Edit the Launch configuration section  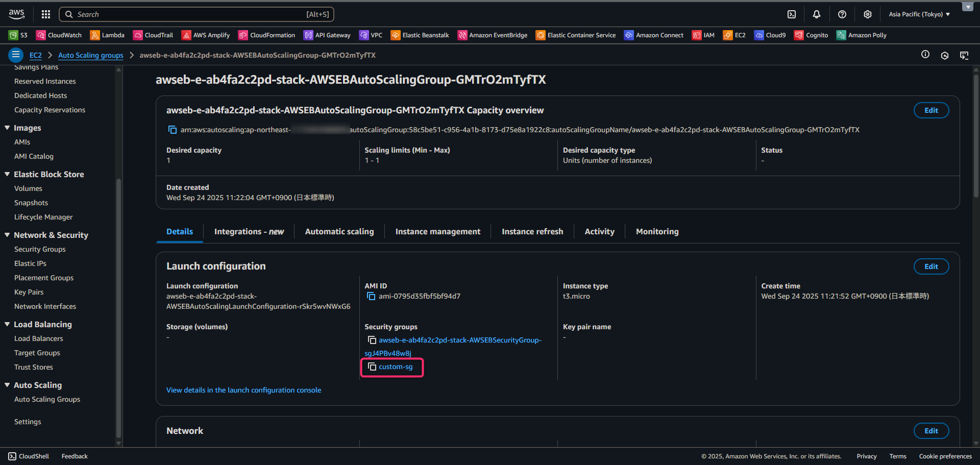[x=931, y=266]
